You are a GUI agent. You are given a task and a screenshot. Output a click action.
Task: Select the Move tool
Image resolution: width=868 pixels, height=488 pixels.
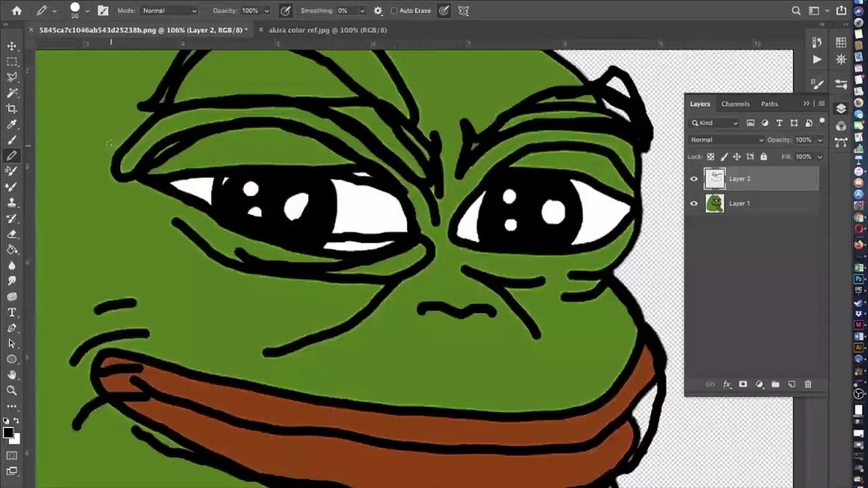(12, 46)
